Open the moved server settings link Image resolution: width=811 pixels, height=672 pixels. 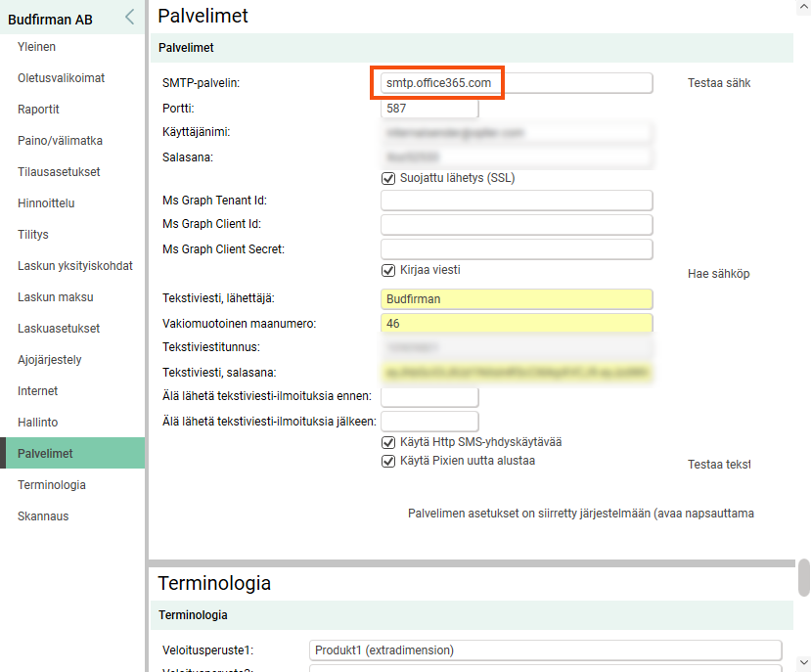(x=580, y=513)
